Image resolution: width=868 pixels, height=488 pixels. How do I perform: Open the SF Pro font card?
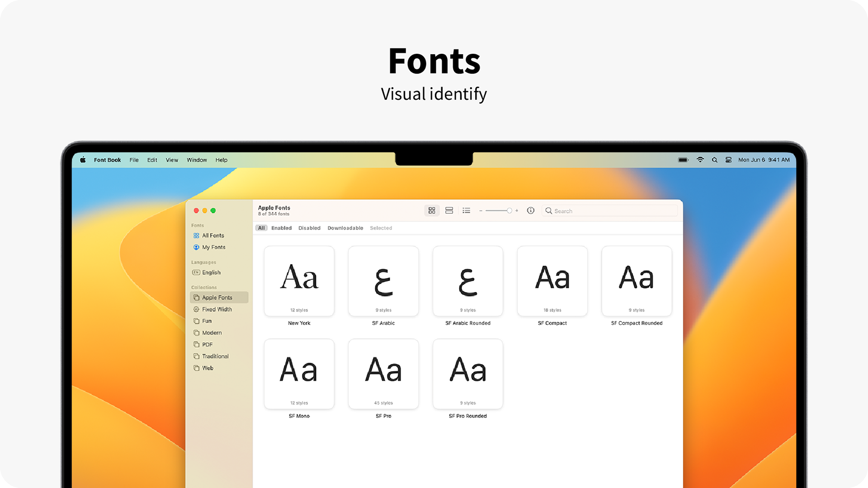(383, 374)
